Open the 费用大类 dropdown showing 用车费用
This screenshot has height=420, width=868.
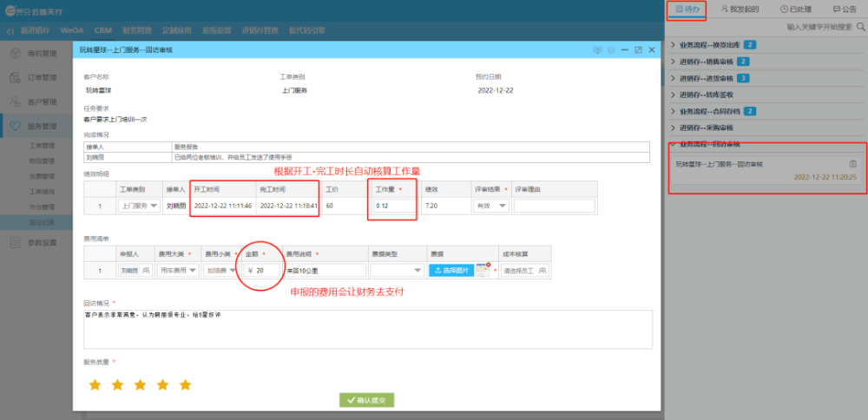(x=177, y=271)
